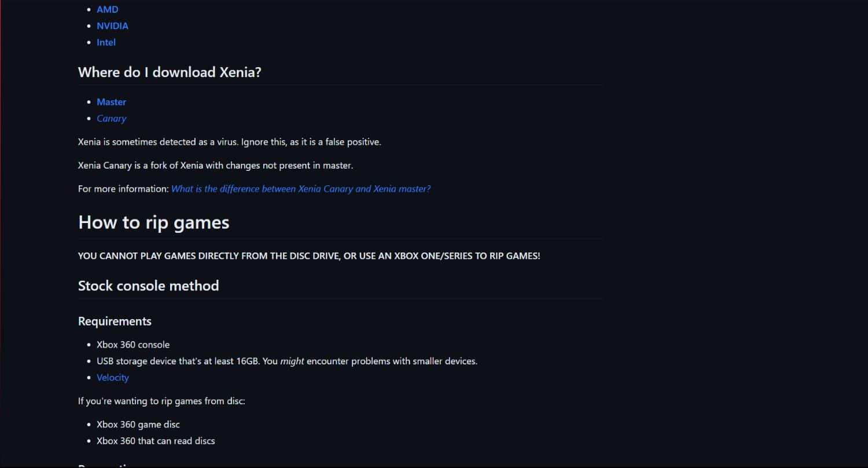Viewport: 868px width, 468px height.
Task: Open the AMD driver link
Action: (x=108, y=9)
